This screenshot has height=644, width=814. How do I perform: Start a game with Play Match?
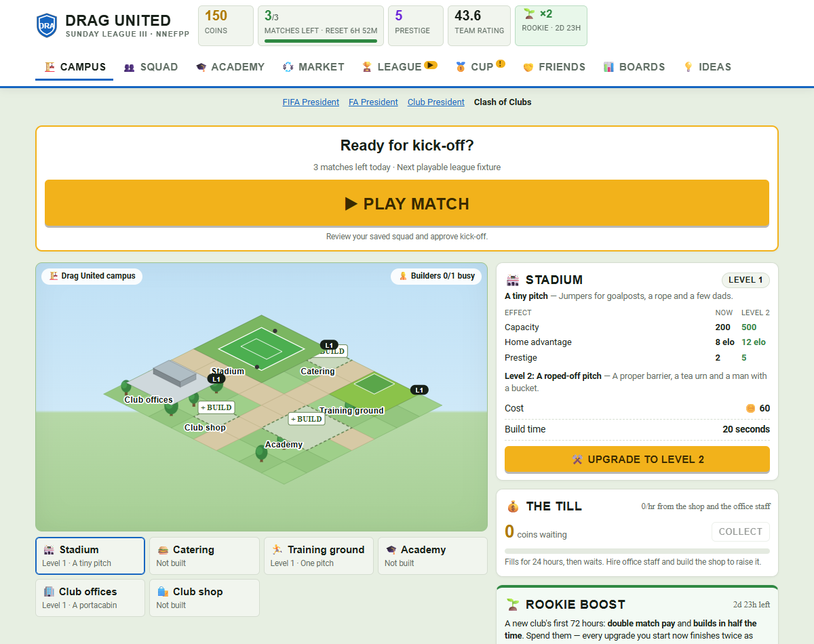click(407, 203)
